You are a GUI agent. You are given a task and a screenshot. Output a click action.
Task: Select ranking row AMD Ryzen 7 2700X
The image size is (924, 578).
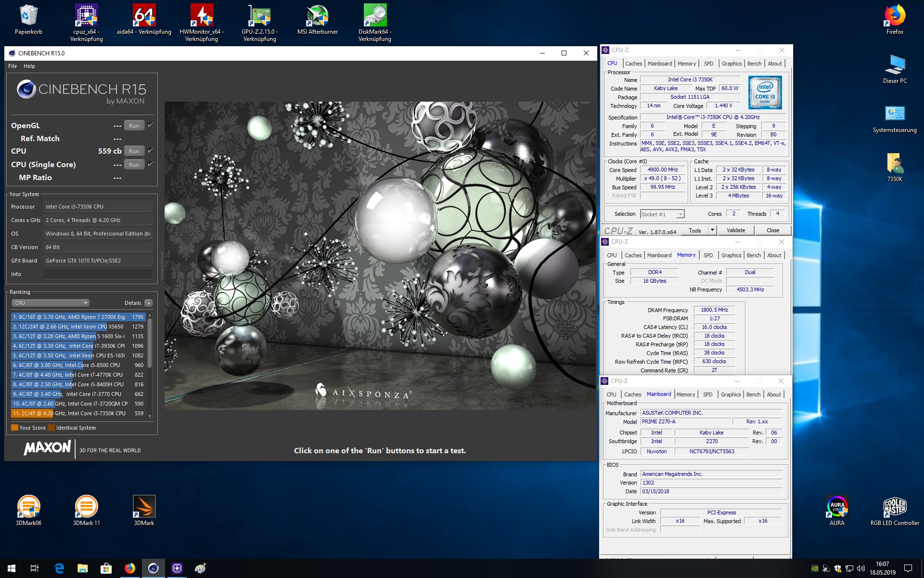[x=78, y=317]
